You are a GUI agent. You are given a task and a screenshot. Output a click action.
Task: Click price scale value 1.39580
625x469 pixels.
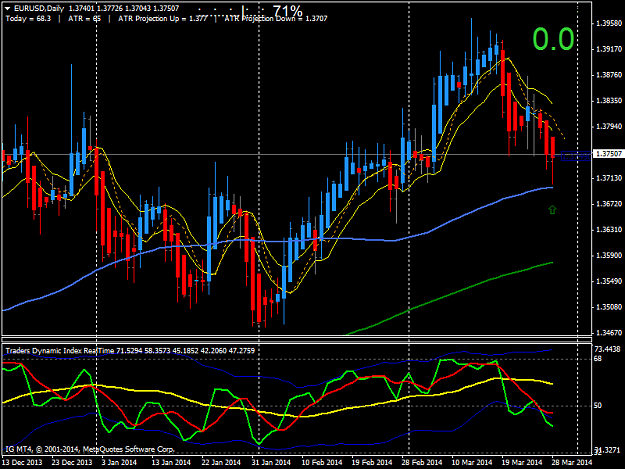609,24
